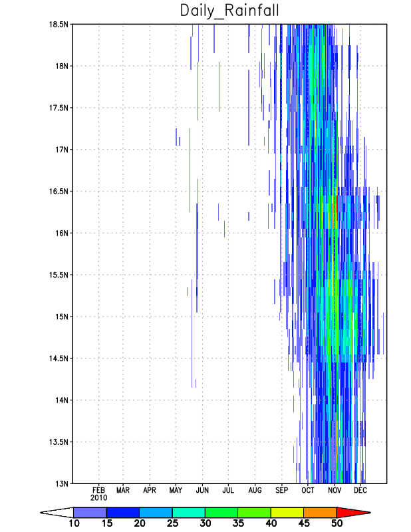Viewport: 411px width, 532px height.
Task: Click the JUL month axis label
Action: point(228,491)
